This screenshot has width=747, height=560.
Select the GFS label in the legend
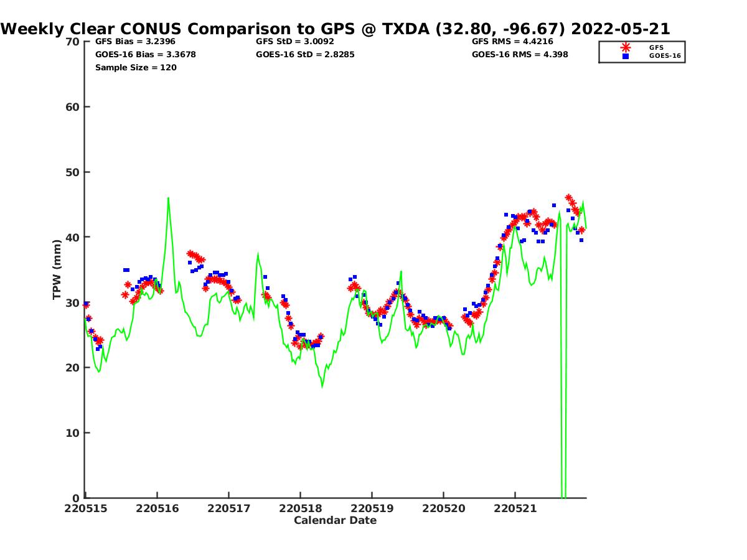coord(656,47)
